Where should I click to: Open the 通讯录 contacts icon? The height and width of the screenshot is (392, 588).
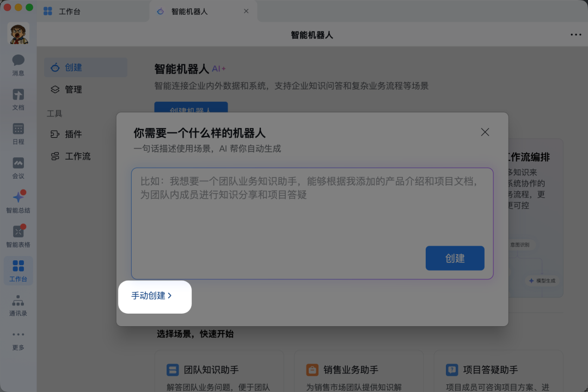pyautogui.click(x=18, y=304)
